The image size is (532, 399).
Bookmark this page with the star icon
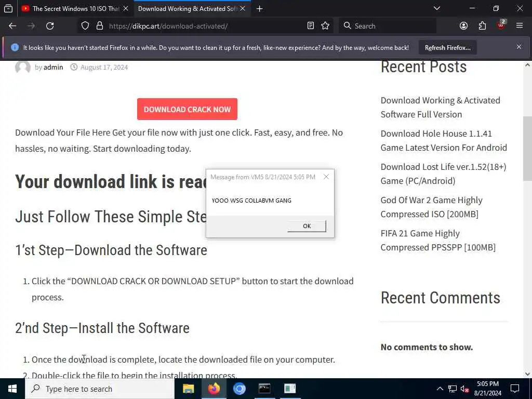(325, 26)
